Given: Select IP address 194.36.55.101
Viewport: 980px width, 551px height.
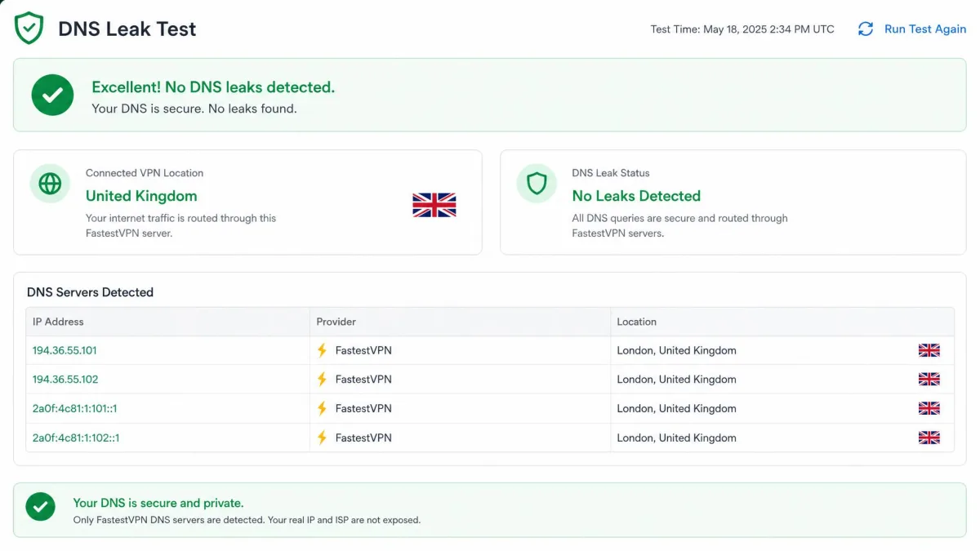Looking at the screenshot, I should click(x=65, y=350).
